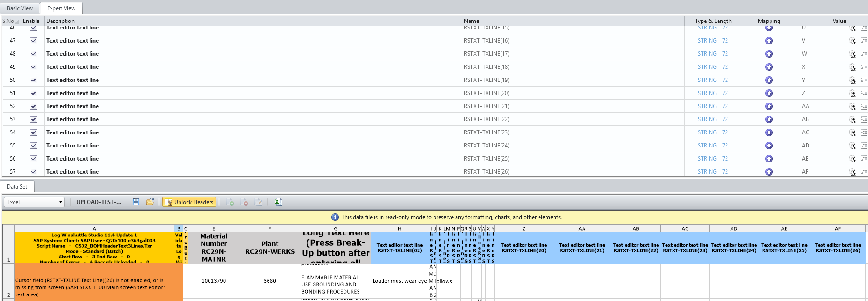Click value cell AF in row 57
The height and width of the screenshot is (301, 868).
(823, 172)
